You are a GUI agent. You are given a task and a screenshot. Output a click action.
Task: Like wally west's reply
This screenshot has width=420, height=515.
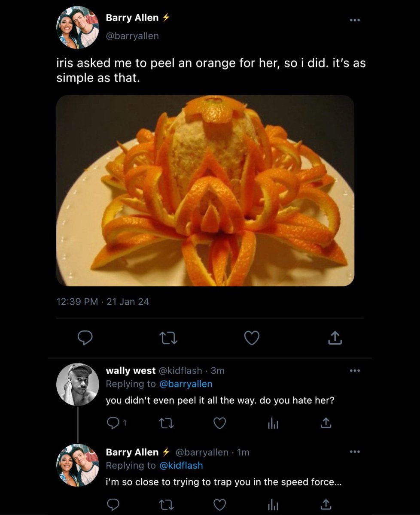[220, 423]
